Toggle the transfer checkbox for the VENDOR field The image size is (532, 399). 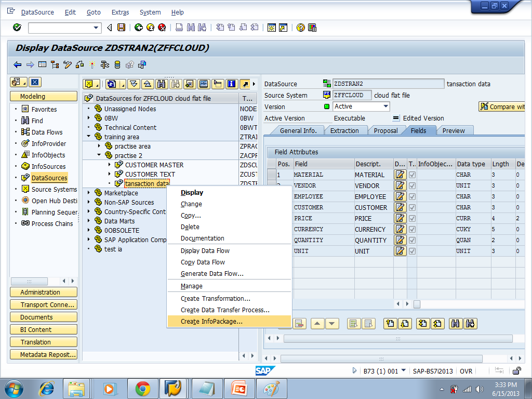pos(412,185)
